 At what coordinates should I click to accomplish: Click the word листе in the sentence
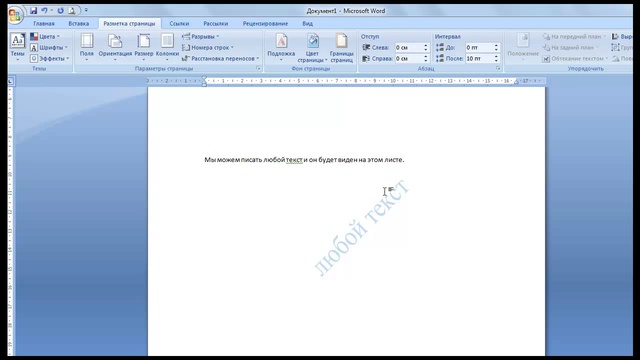click(x=394, y=160)
